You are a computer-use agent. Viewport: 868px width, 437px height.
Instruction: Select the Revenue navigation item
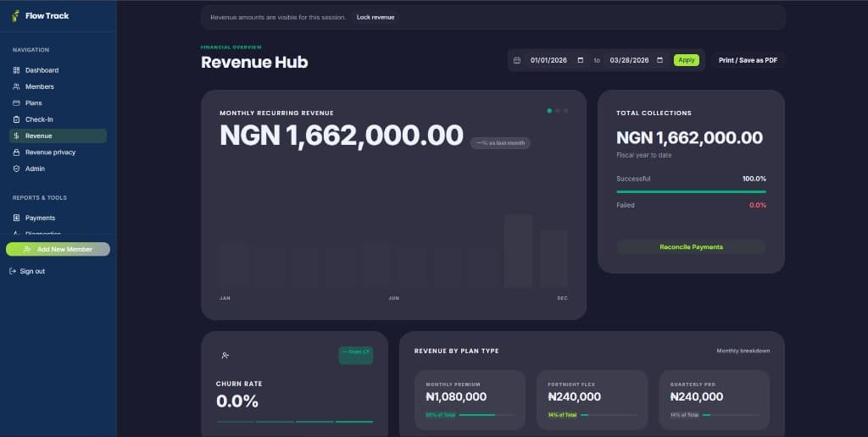tap(58, 136)
